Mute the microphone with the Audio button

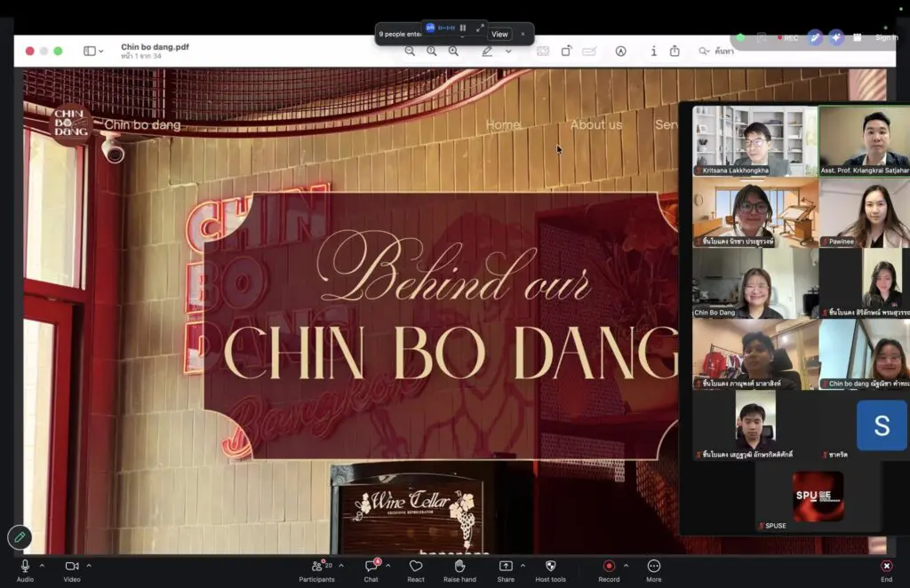[x=25, y=570]
